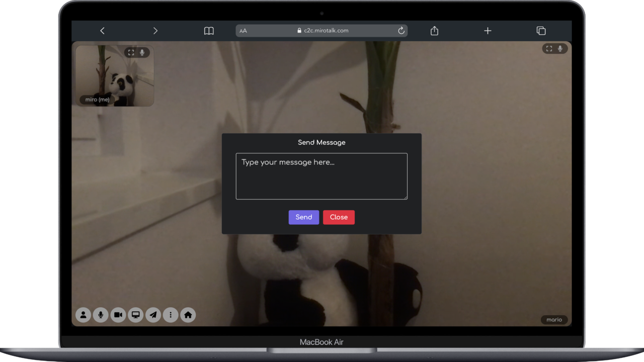Send the typed message
The height and width of the screenshot is (362, 644).
303,217
